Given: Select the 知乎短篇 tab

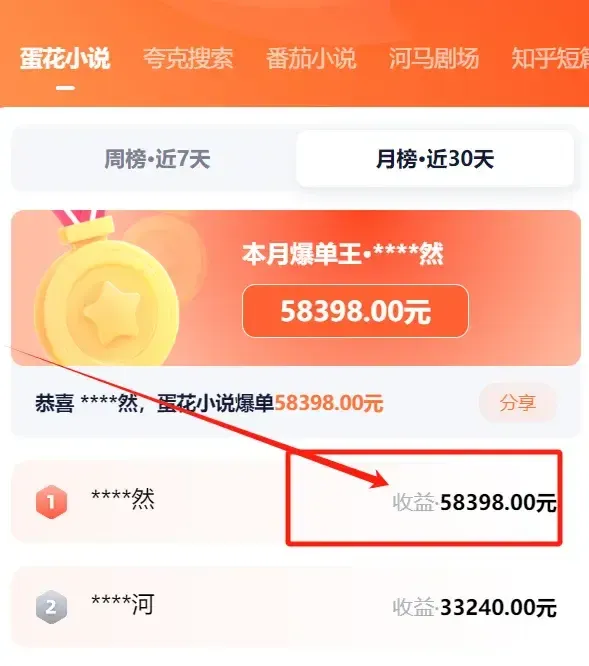Looking at the screenshot, I should (x=550, y=59).
